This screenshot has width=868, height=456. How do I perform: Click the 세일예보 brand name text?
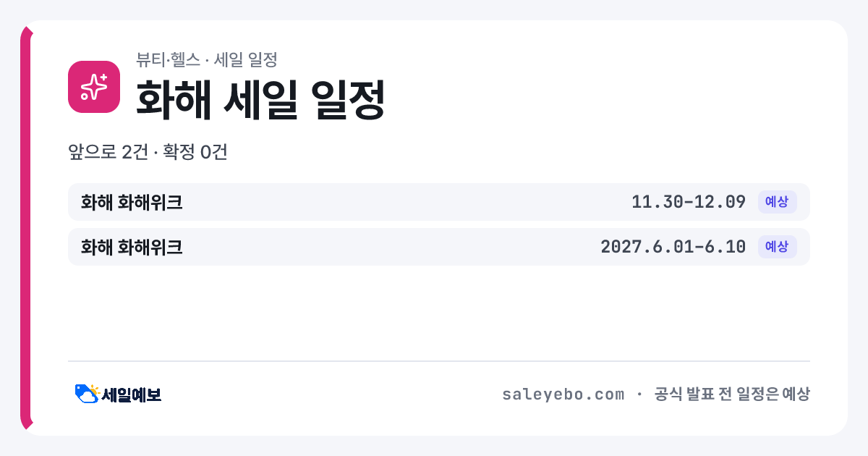tap(131, 394)
